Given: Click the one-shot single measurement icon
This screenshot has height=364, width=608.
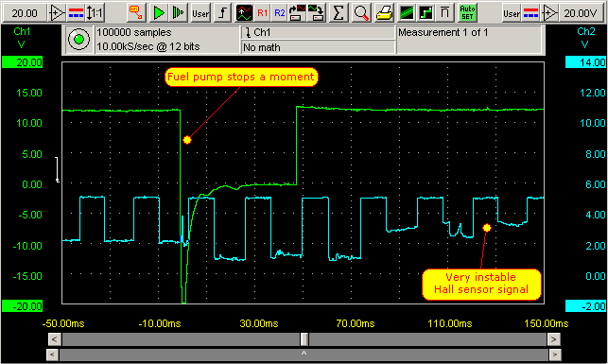Looking at the screenshot, I should tap(179, 13).
